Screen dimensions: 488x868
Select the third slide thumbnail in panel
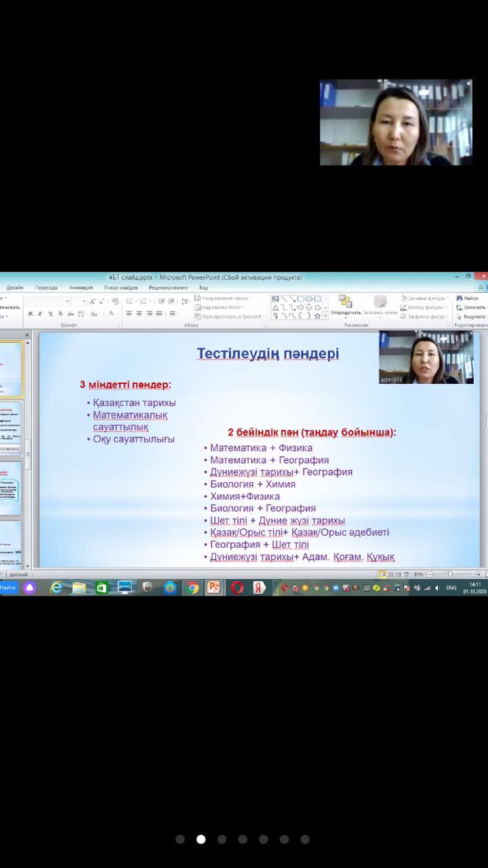(x=11, y=487)
